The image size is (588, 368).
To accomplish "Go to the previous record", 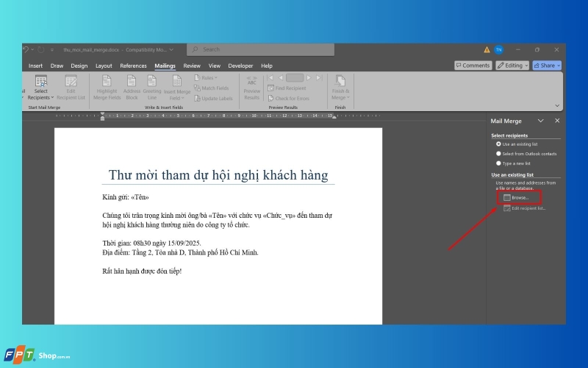I will click(281, 78).
